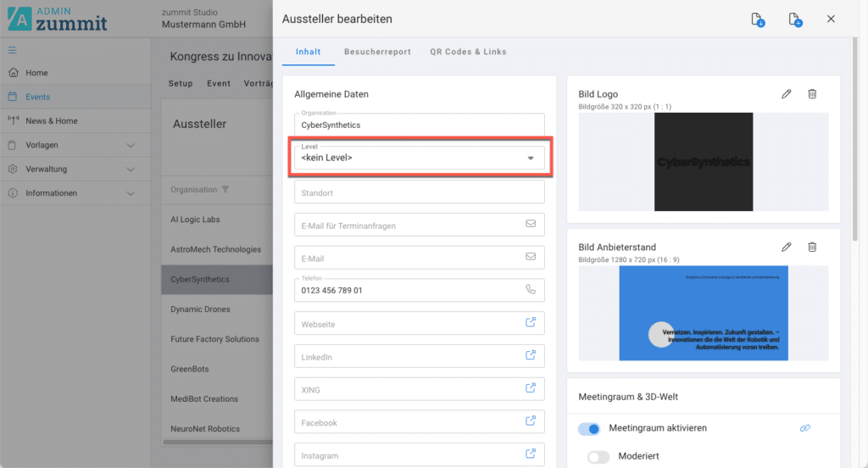
Task: Collapse the sidebar with the hamburger icon
Action: pyautogui.click(x=13, y=50)
